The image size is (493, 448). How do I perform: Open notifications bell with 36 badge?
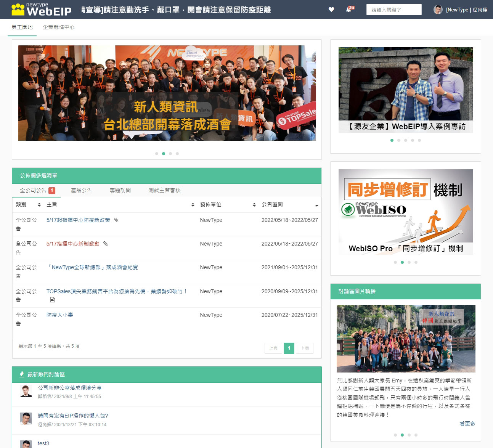coord(349,9)
